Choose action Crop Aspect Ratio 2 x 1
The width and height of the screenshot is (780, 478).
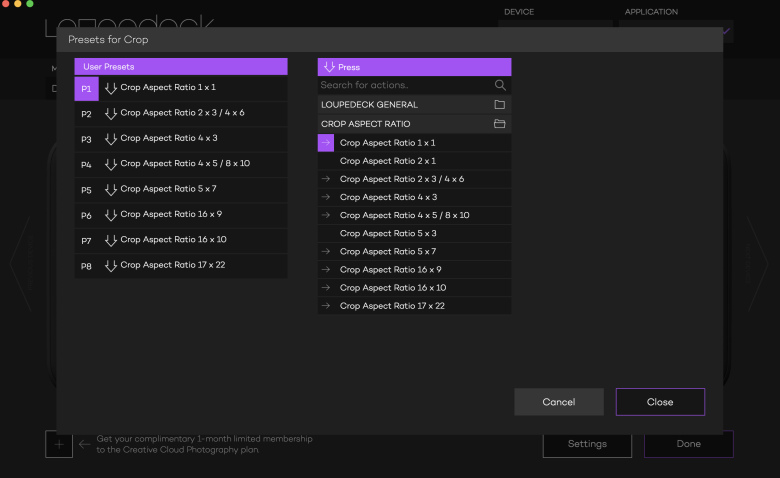pyautogui.click(x=414, y=161)
